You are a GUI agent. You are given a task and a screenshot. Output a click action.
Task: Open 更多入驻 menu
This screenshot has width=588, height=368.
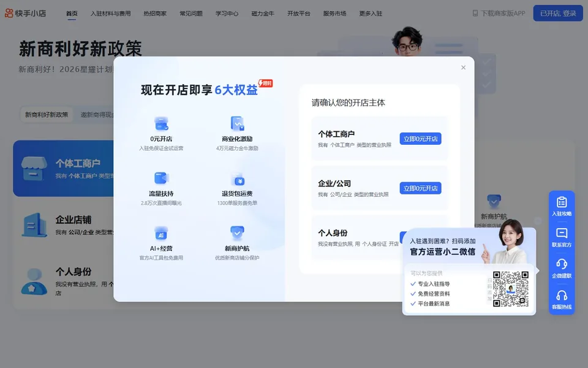coord(371,13)
